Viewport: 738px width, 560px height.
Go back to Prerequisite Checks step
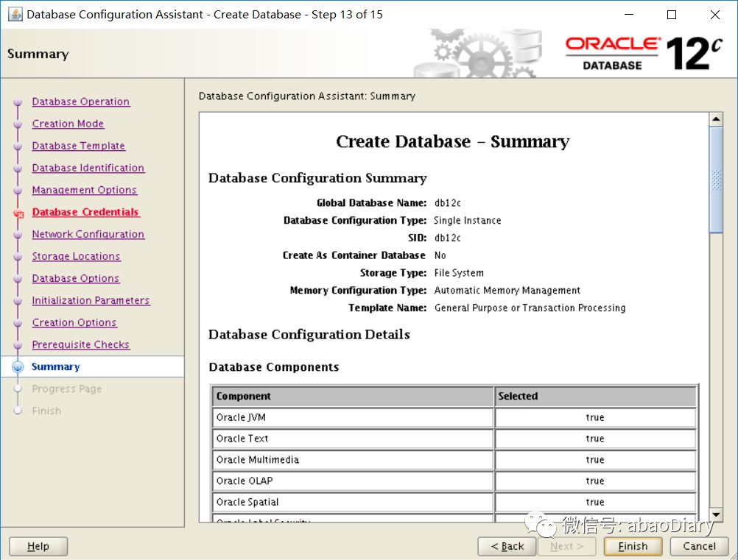click(x=81, y=344)
